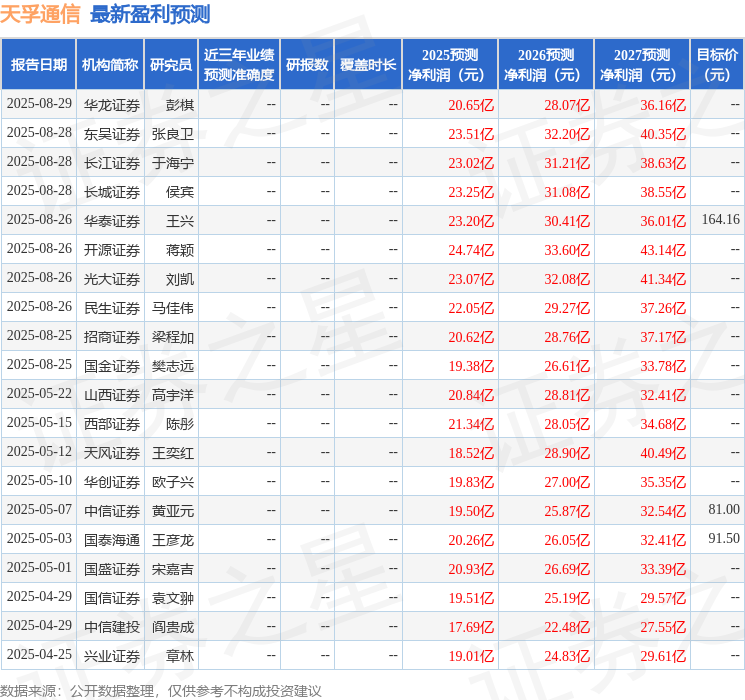Click target price 91.50

coord(724,538)
